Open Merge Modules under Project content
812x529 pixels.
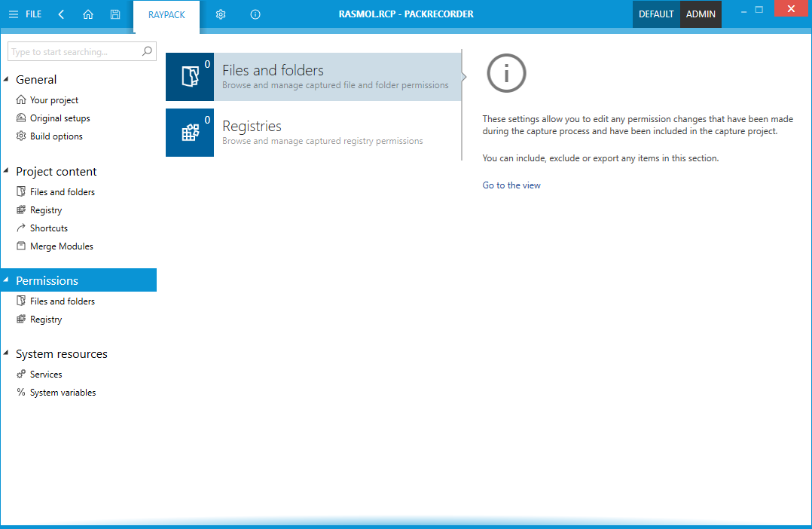coord(61,246)
